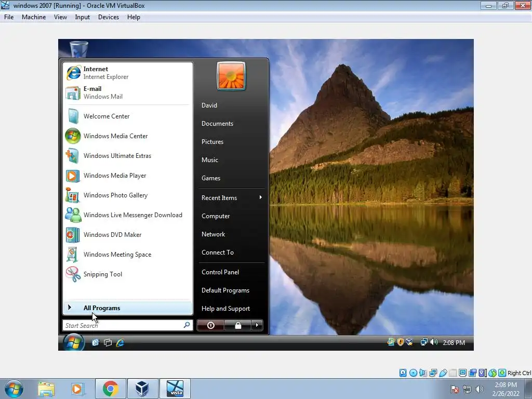Click the Vista power button
This screenshot has height=399, width=532.
tap(210, 325)
